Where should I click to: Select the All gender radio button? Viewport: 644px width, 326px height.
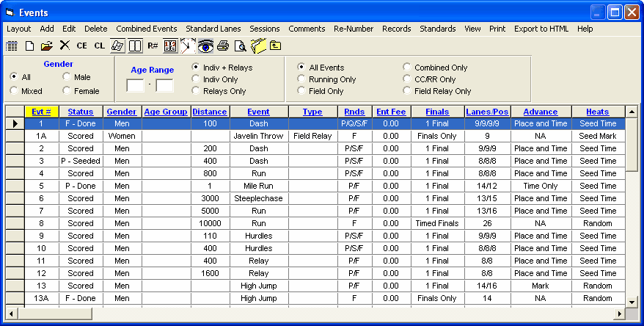14,77
